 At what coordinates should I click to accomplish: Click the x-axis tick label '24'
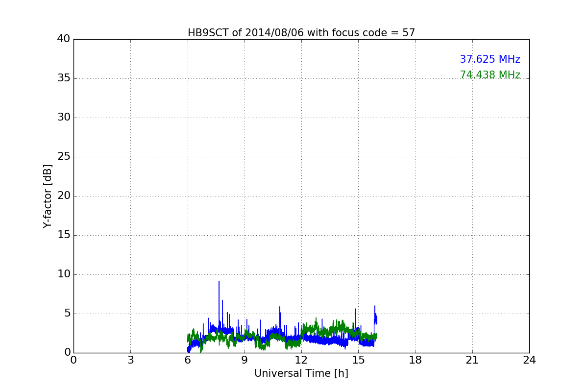click(529, 360)
